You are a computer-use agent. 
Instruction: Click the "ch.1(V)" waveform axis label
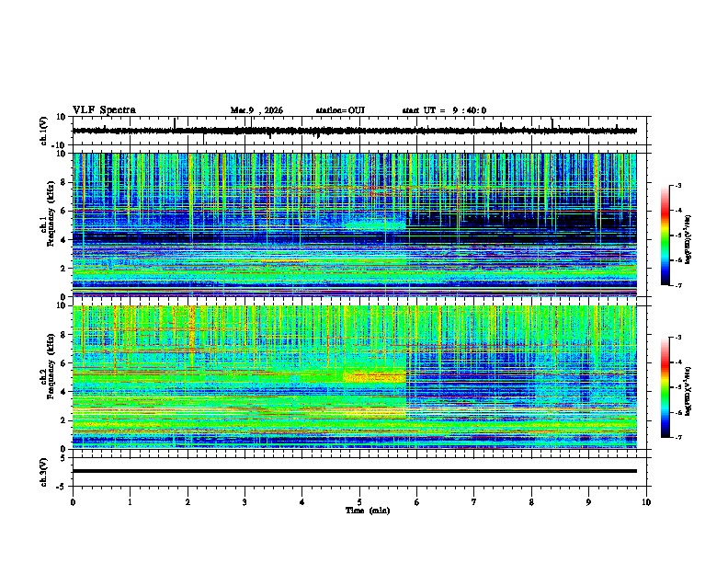coord(44,131)
